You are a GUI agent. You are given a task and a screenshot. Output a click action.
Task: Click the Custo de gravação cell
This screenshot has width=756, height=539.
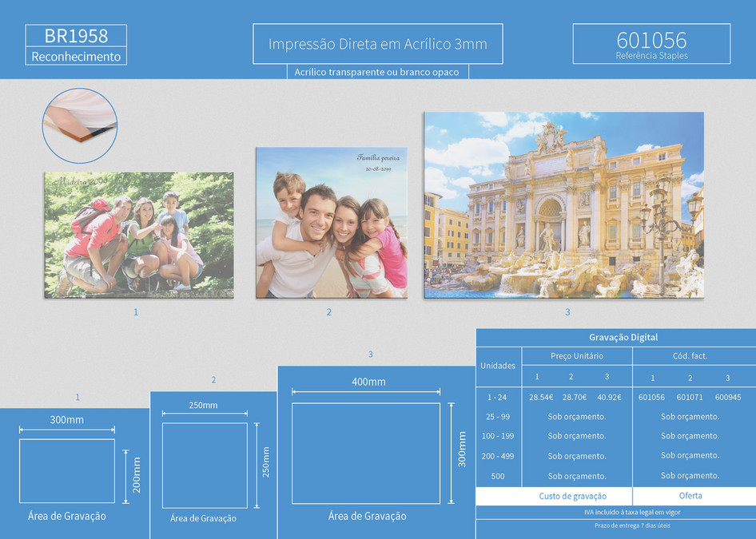(x=572, y=496)
